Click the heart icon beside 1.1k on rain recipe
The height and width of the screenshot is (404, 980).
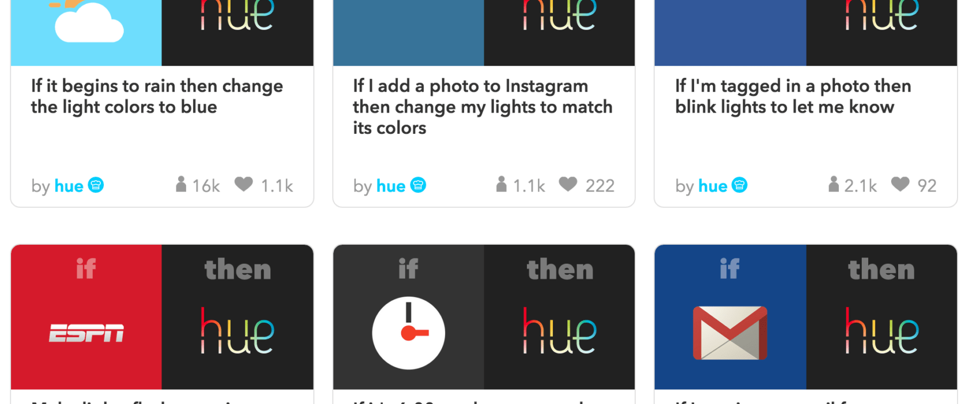point(244,184)
